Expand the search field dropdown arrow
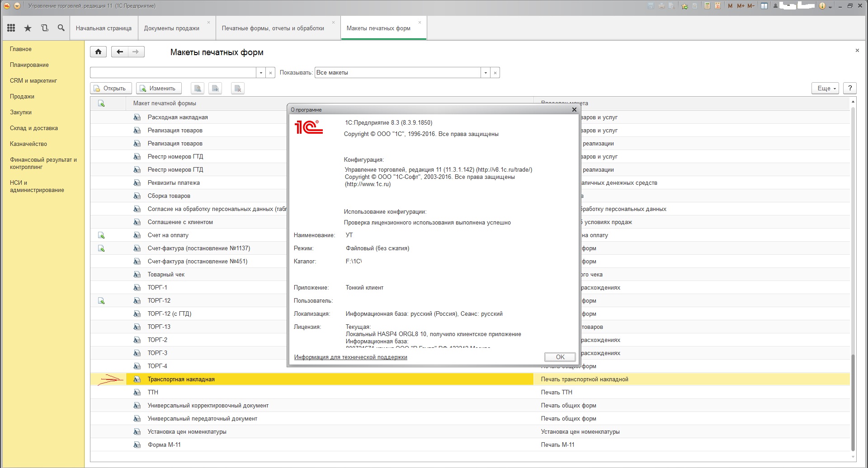The image size is (868, 468). pyautogui.click(x=261, y=73)
